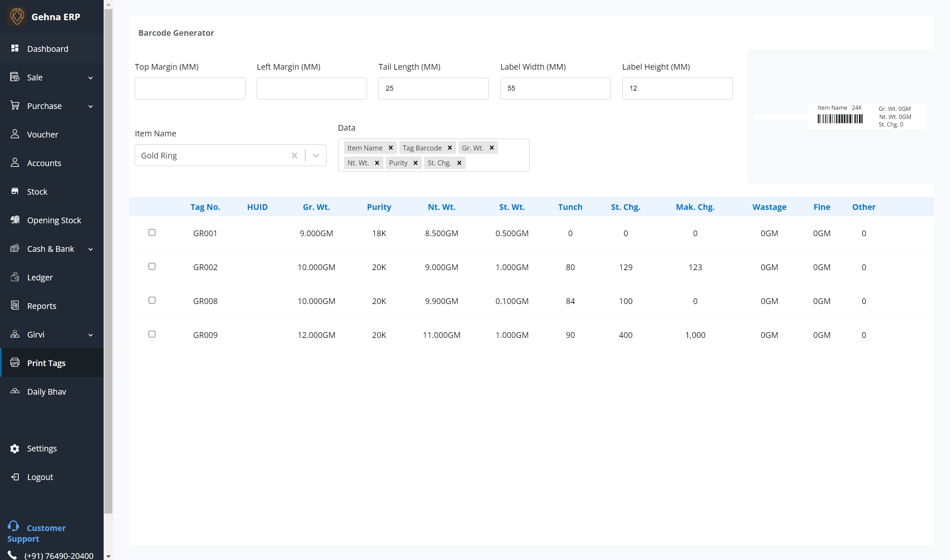Expand the Purchase submenu

pyautogui.click(x=90, y=106)
